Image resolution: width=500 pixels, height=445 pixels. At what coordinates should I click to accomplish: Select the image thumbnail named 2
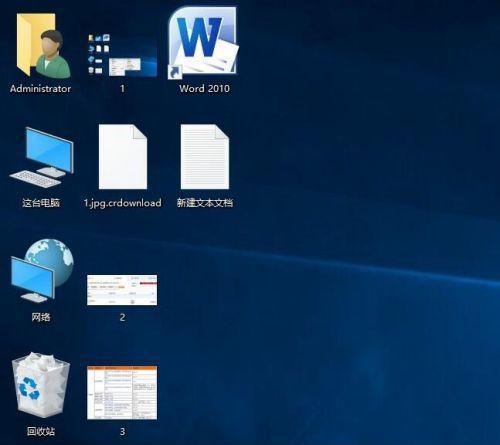coord(122,290)
